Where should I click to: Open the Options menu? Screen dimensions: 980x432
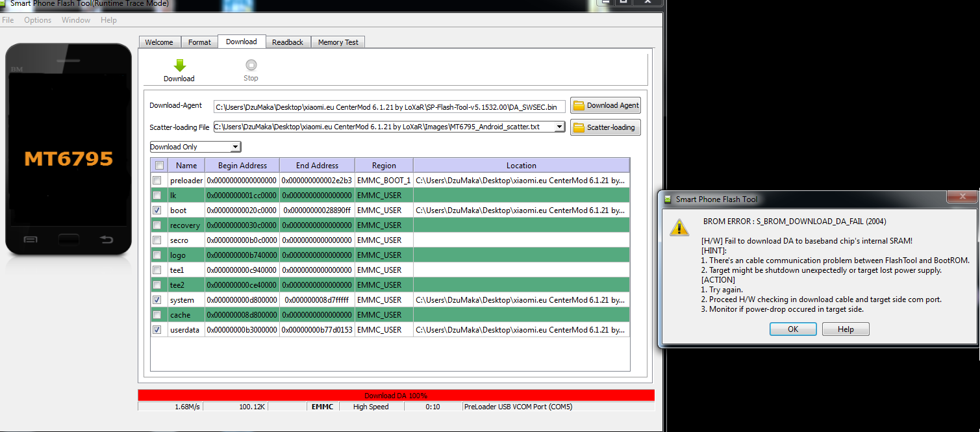tap(38, 20)
